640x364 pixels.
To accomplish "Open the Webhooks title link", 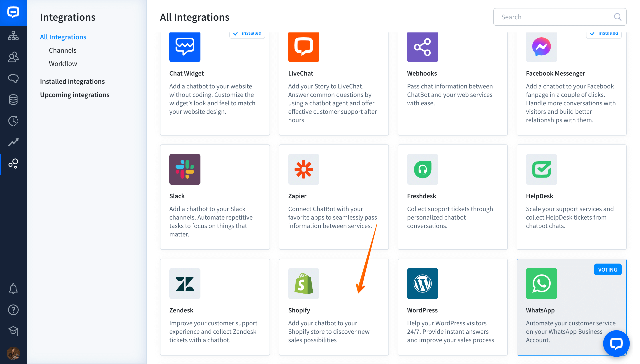I will 422,73.
